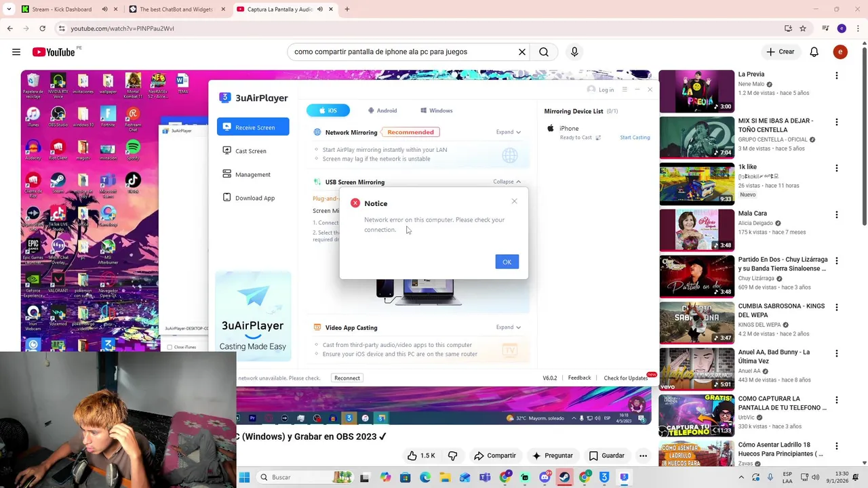Open YouTube notifications bell

[x=814, y=52]
